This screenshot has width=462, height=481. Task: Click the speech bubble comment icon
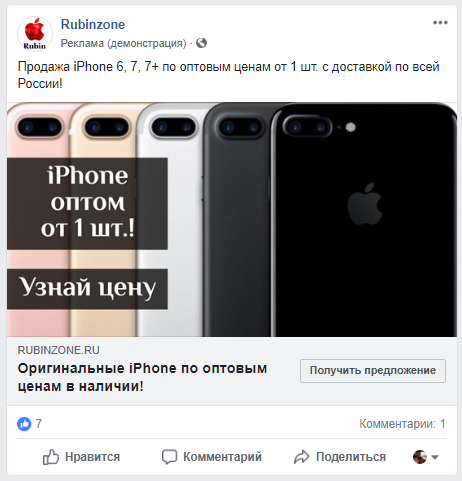[169, 457]
